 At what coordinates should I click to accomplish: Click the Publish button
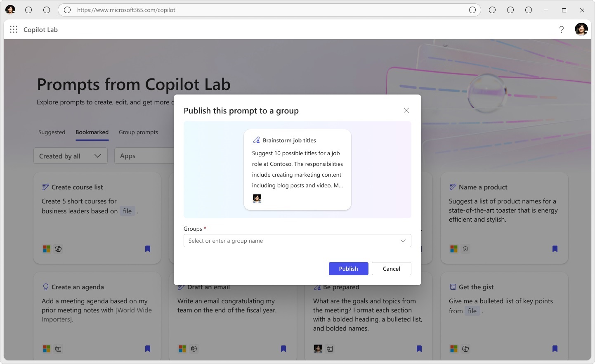[348, 269]
